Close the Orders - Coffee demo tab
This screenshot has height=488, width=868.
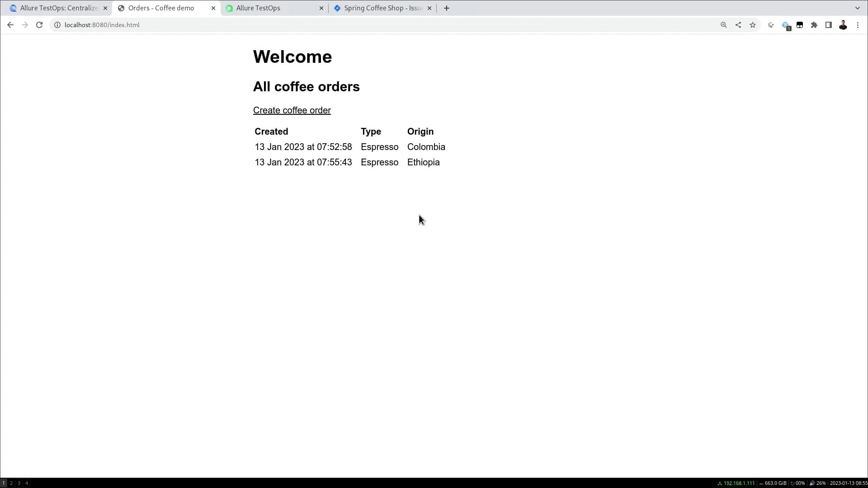tap(213, 8)
